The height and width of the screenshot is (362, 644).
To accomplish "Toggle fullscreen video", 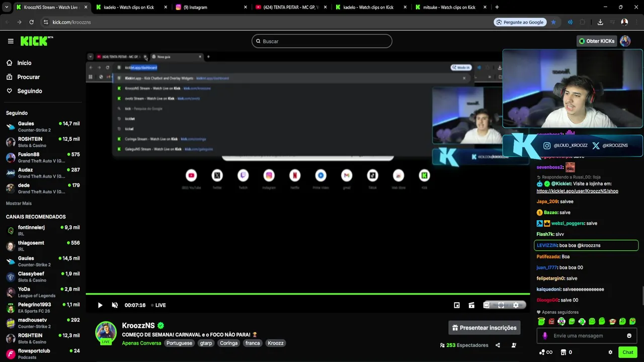I will pos(501,305).
